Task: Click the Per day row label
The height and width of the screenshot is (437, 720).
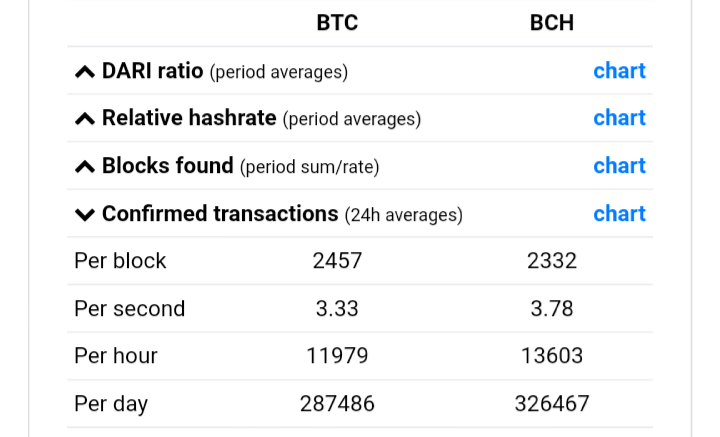Action: [111, 404]
